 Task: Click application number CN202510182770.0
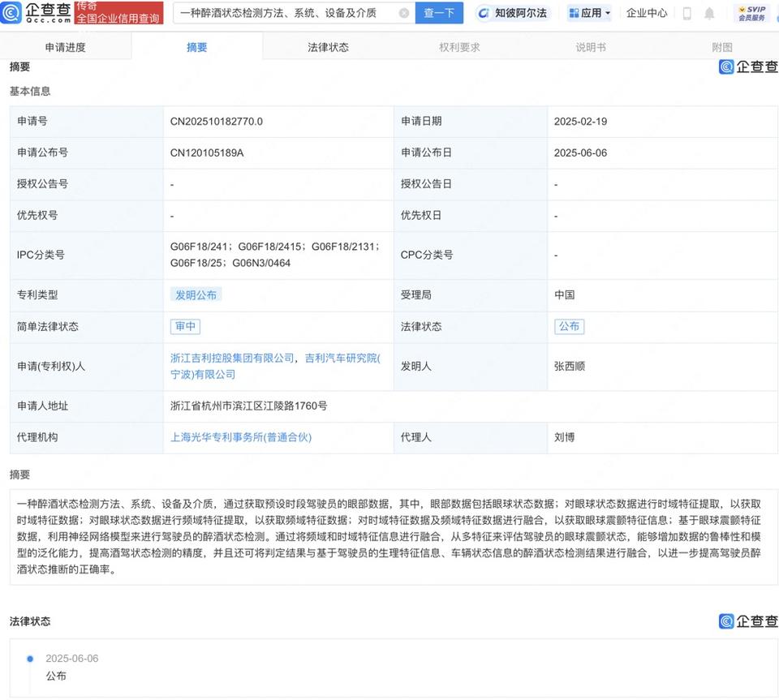click(216, 122)
